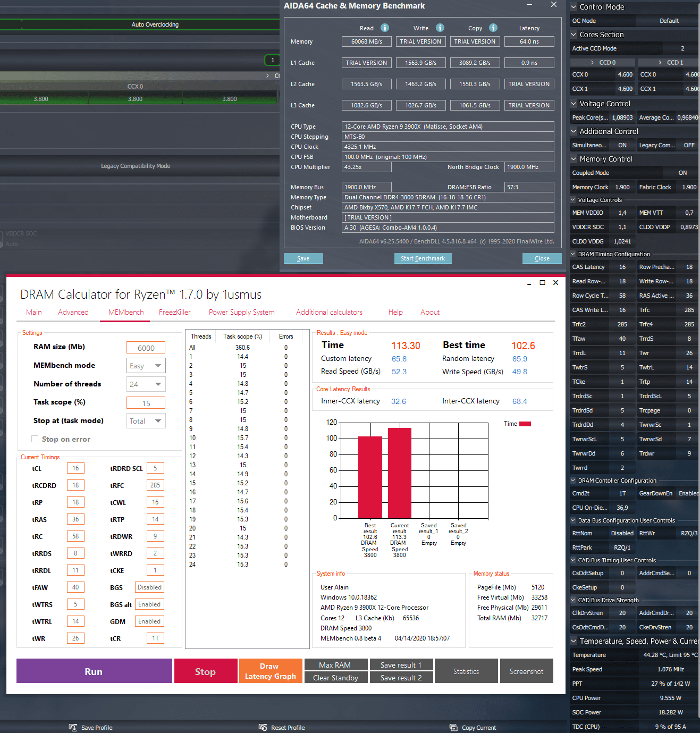The width and height of the screenshot is (700, 733).
Task: Click the AIDA64 Close button
Action: pos(542,258)
